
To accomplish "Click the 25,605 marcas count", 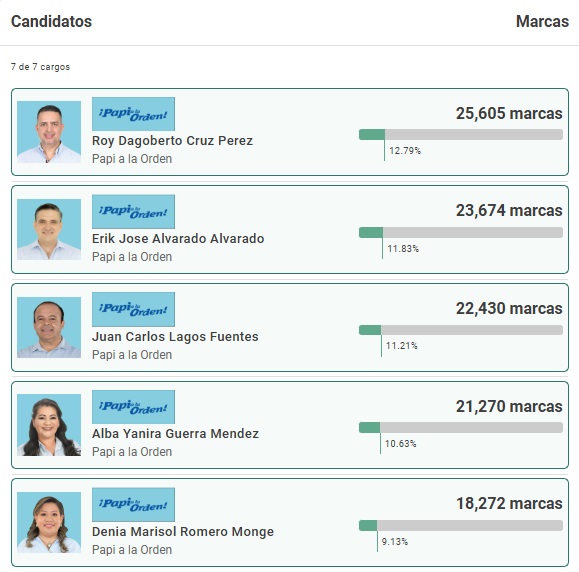I will [x=509, y=113].
